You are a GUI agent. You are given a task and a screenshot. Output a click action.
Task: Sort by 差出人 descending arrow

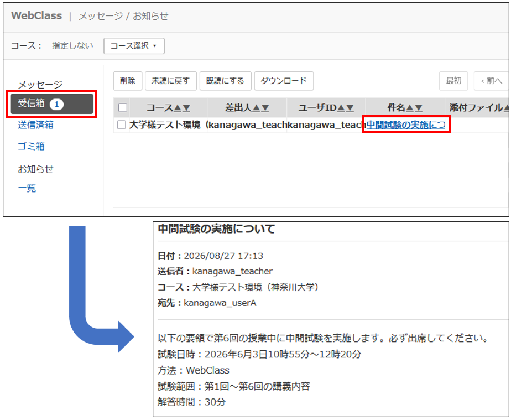[265, 108]
